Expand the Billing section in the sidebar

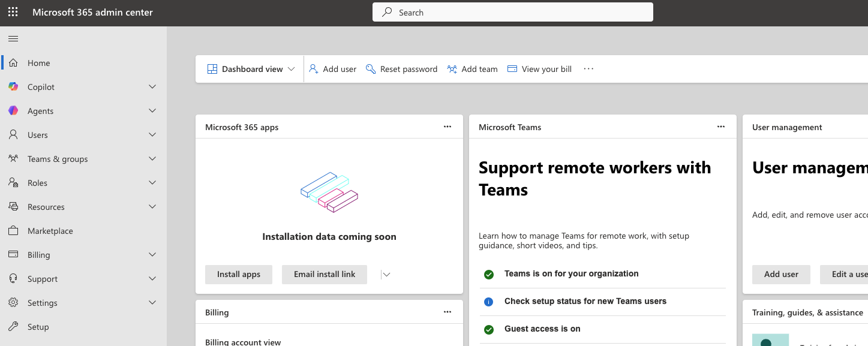pos(152,254)
